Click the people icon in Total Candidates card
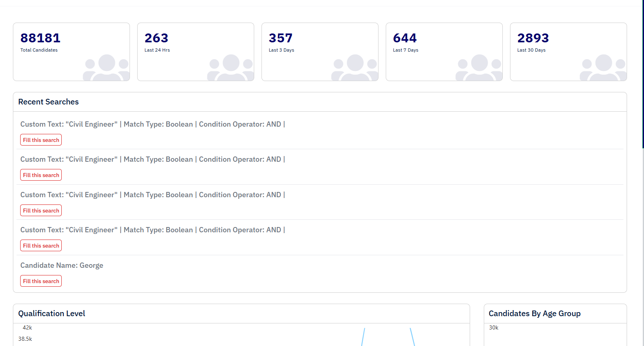 coord(107,67)
